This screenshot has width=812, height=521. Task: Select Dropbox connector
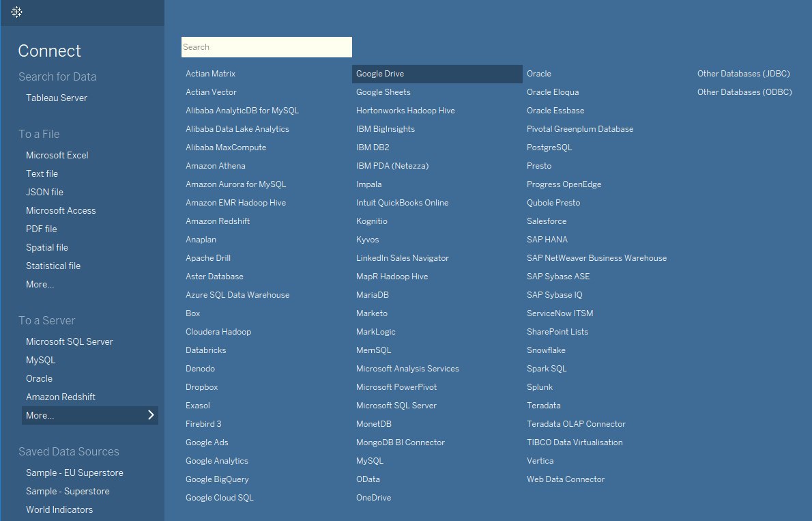tap(201, 387)
